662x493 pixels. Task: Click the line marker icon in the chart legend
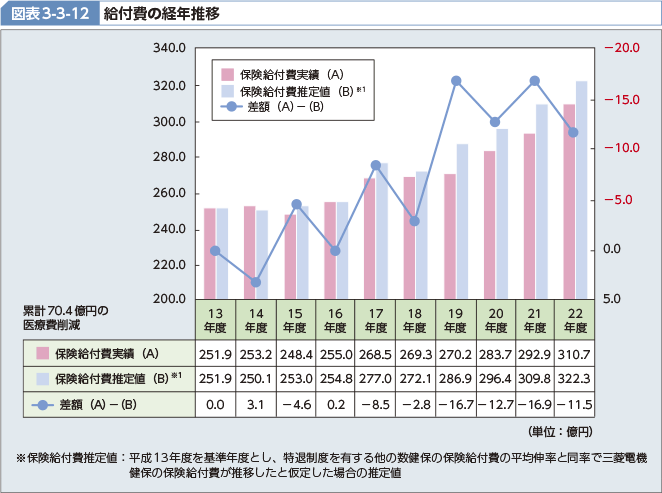(x=227, y=107)
